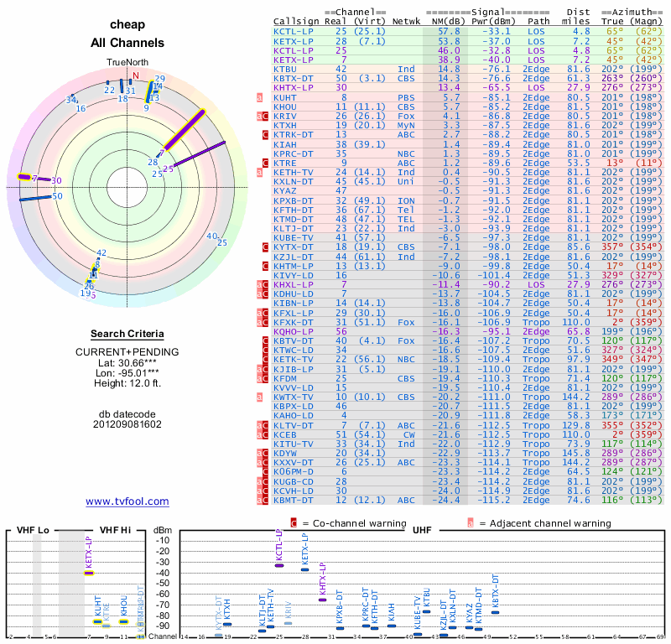This screenshot has height=644, width=671.
Task: Click the red N north marker on radar
Action: tap(136, 75)
